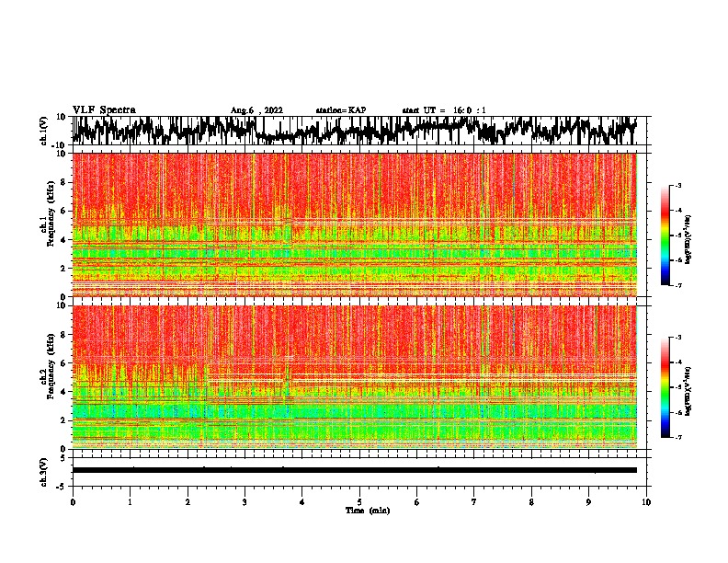Click the ch.2 spectrogram color scale bar
This screenshot has height=563, width=728.
point(665,387)
